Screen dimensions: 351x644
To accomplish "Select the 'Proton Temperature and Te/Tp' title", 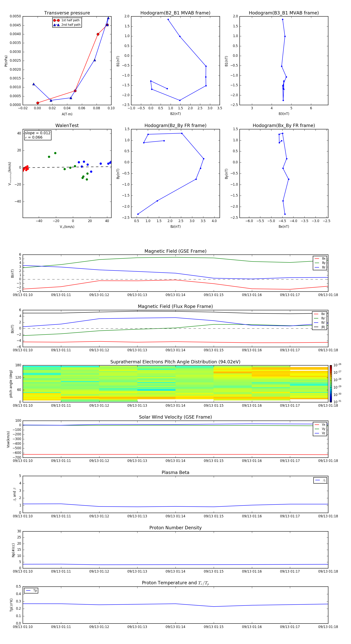I will 175,583.
